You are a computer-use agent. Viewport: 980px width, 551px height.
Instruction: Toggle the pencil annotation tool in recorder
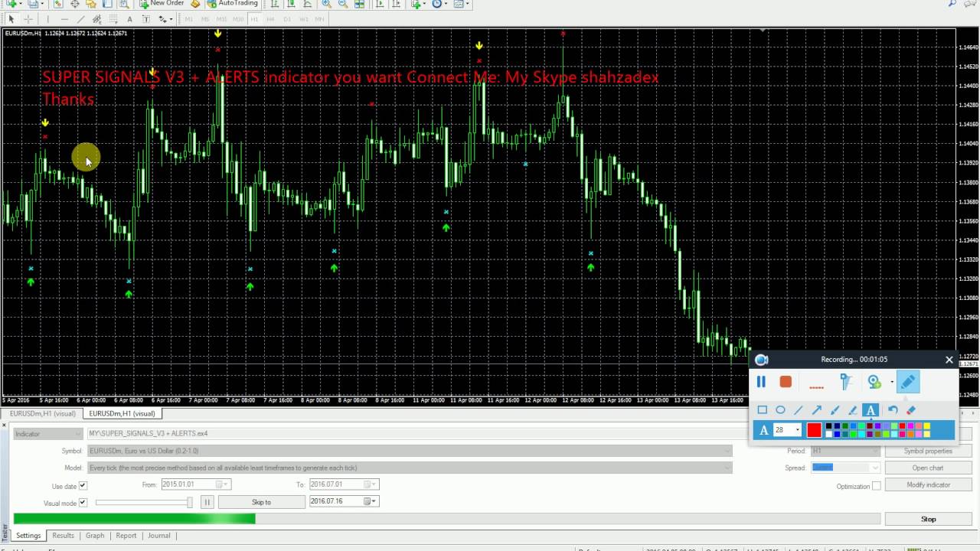click(908, 381)
